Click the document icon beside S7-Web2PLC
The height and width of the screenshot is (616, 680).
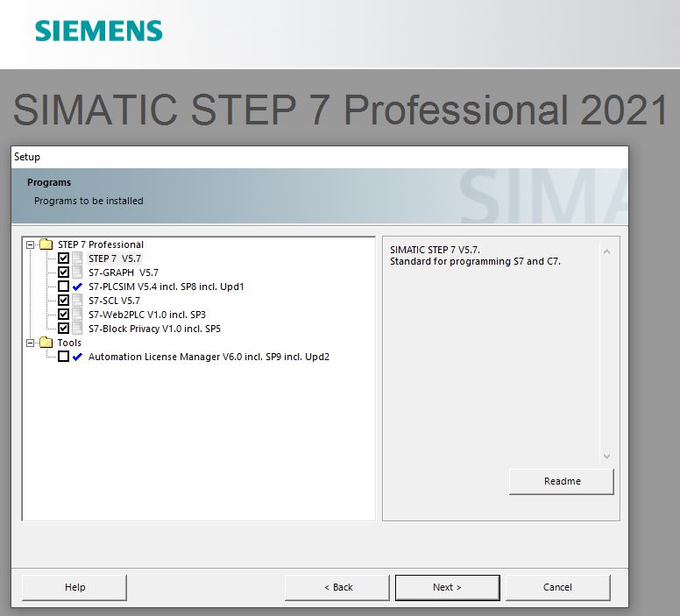[77, 315]
